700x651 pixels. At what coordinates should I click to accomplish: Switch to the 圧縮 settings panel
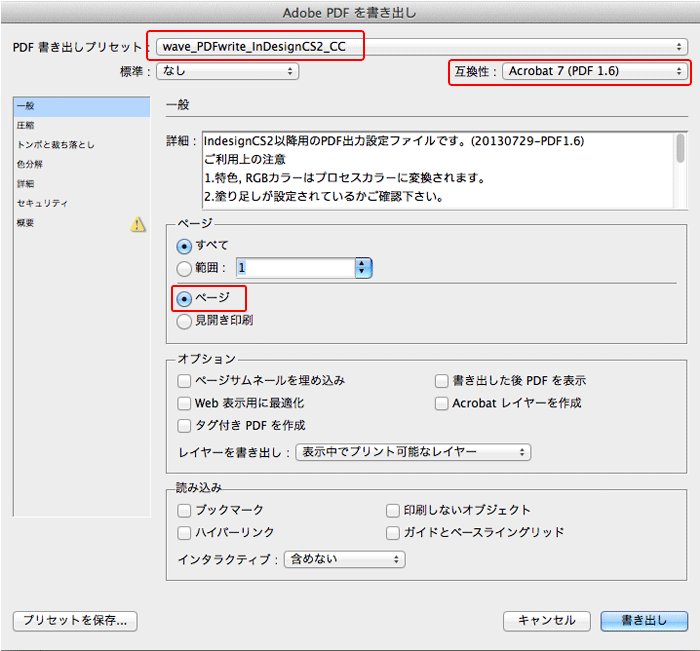(x=25, y=126)
